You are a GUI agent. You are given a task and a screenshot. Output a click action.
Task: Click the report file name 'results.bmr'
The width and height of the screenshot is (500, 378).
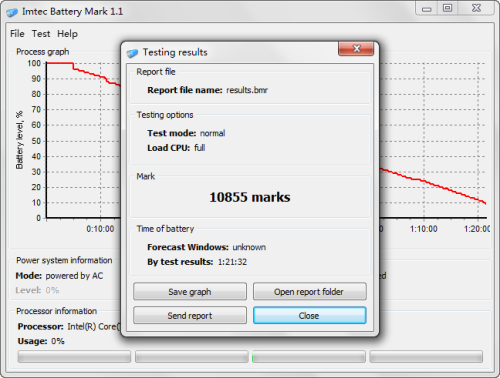click(x=247, y=90)
